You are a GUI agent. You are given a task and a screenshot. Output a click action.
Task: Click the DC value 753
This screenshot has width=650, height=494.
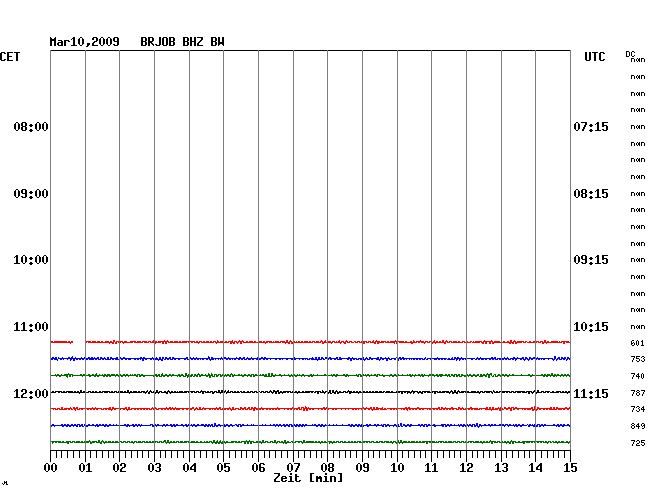(638, 359)
